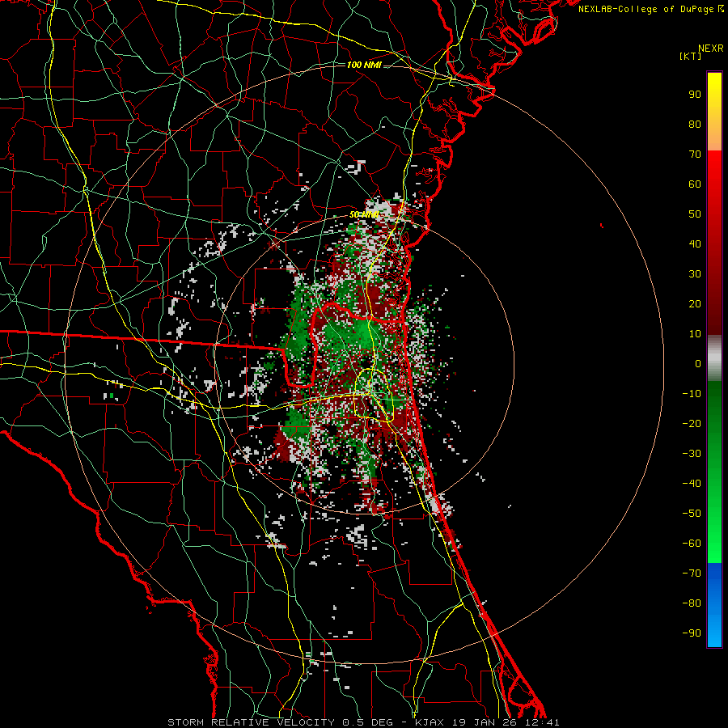Click the 10 knot legend value
Screen dimensions: 728x728
pyautogui.click(x=695, y=334)
